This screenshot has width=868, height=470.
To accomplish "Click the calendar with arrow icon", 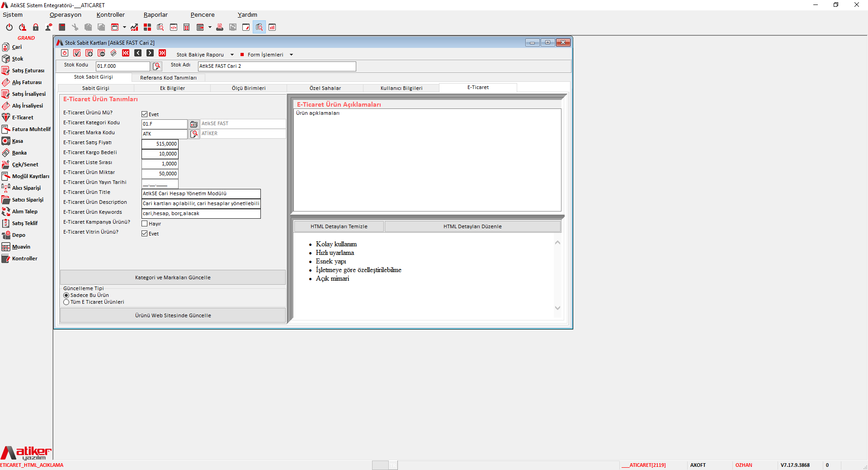I will click(x=200, y=27).
